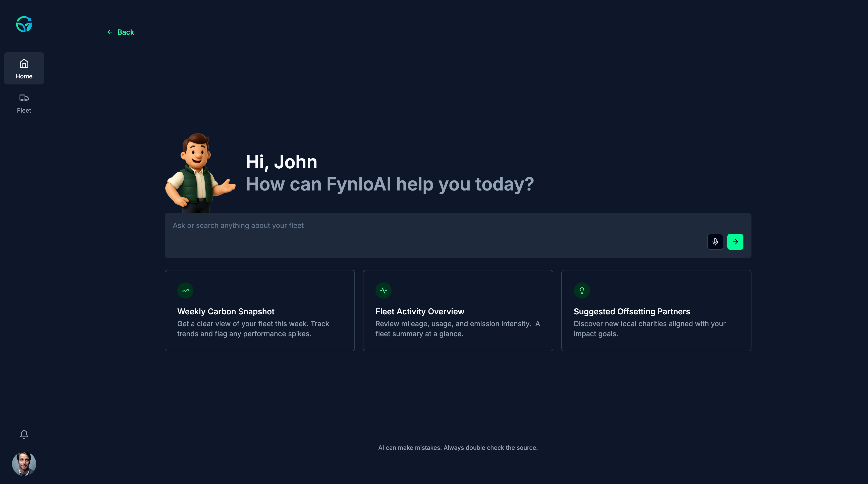This screenshot has height=484, width=868.
Task: Open the Home sidebar item
Action: point(24,68)
